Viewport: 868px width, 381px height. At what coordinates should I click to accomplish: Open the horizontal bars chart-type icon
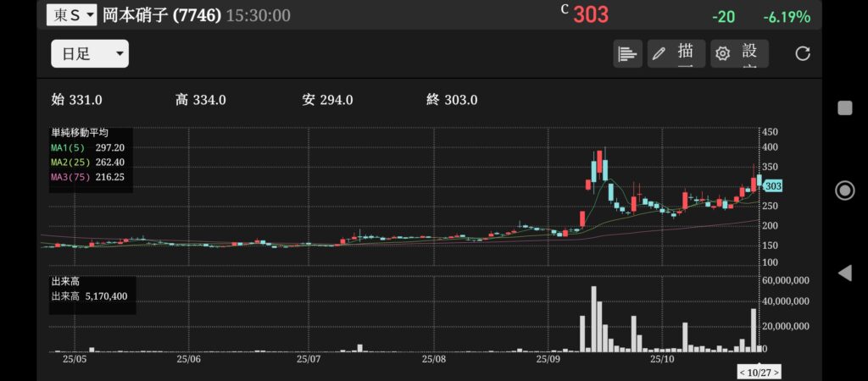click(x=627, y=54)
